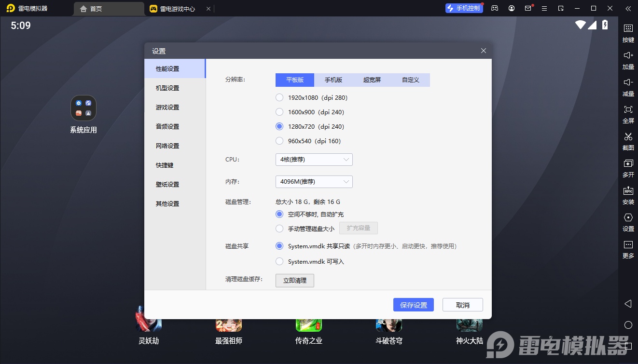Click the keyboard mapping (按键) icon

(x=628, y=28)
